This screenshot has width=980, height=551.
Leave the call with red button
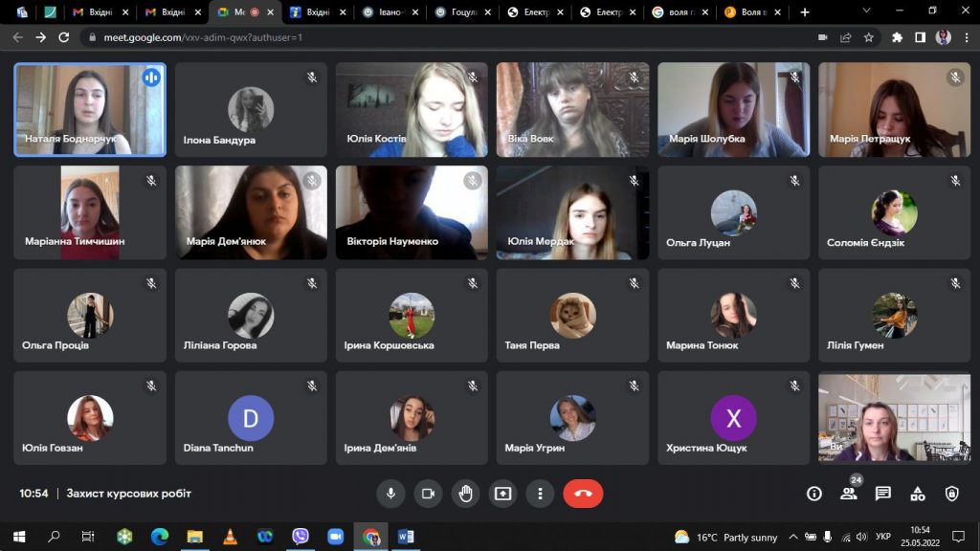pos(583,494)
